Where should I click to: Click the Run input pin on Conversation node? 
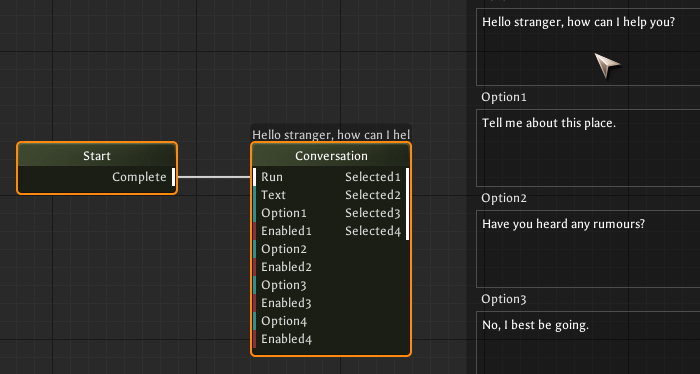click(x=254, y=177)
